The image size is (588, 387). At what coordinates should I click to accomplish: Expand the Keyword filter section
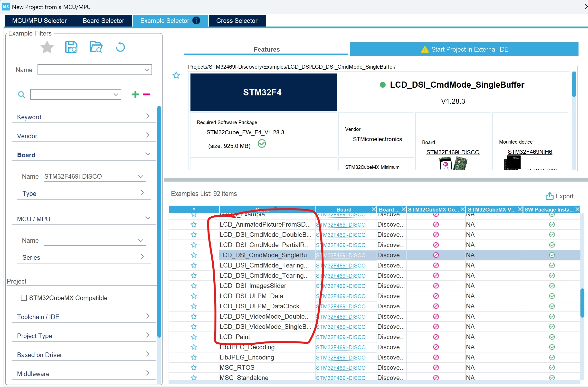click(x=84, y=117)
